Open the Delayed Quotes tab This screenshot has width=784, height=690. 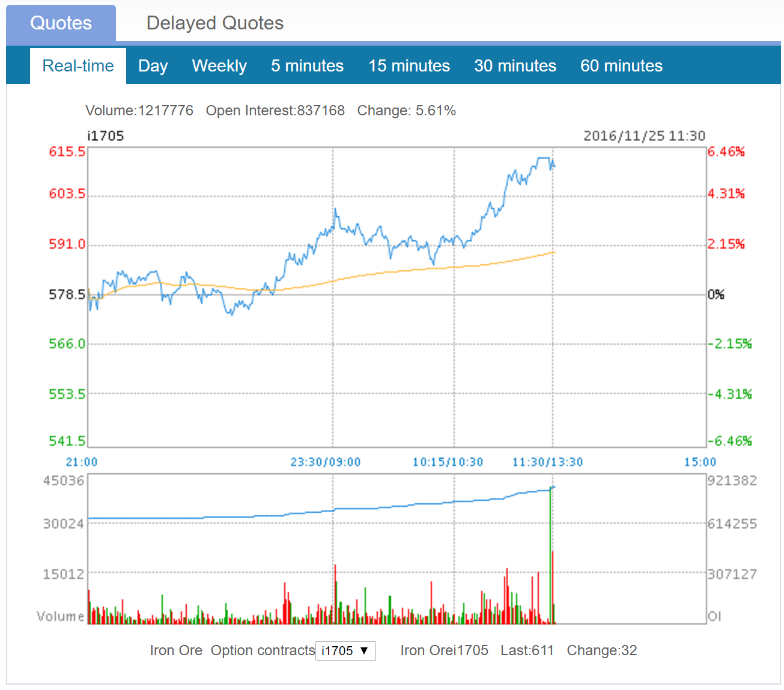(214, 23)
